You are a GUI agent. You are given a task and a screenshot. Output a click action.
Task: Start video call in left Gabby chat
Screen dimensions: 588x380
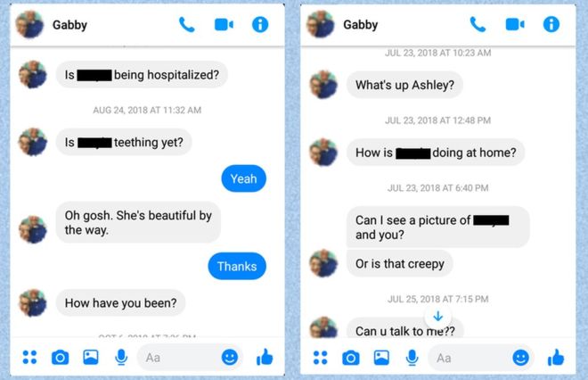(x=224, y=25)
